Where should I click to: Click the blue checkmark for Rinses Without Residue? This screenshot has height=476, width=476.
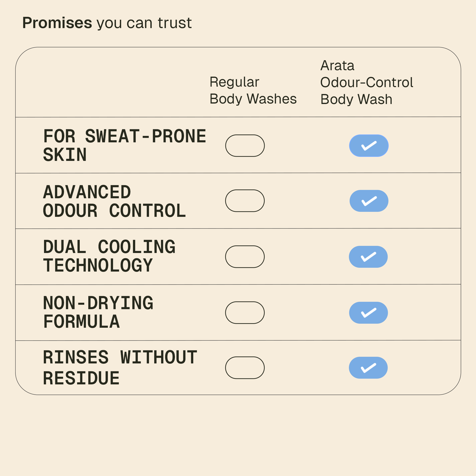pos(368,368)
